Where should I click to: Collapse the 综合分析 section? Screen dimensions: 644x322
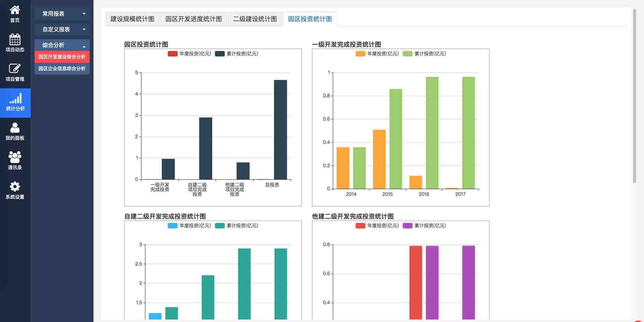(x=62, y=45)
